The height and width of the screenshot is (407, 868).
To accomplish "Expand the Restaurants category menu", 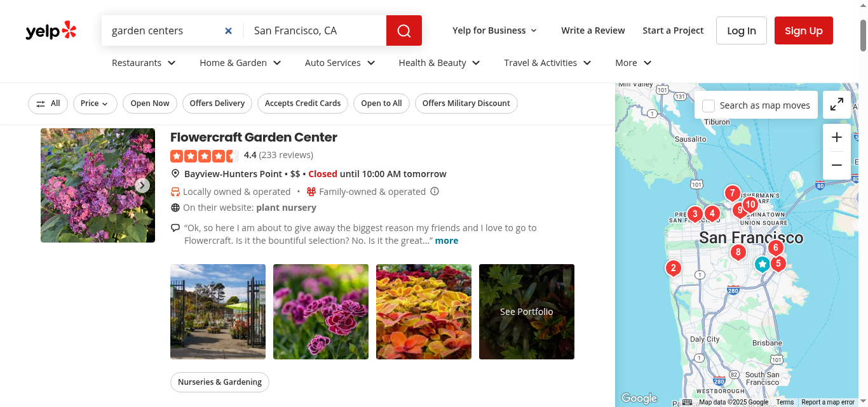I will (x=144, y=63).
